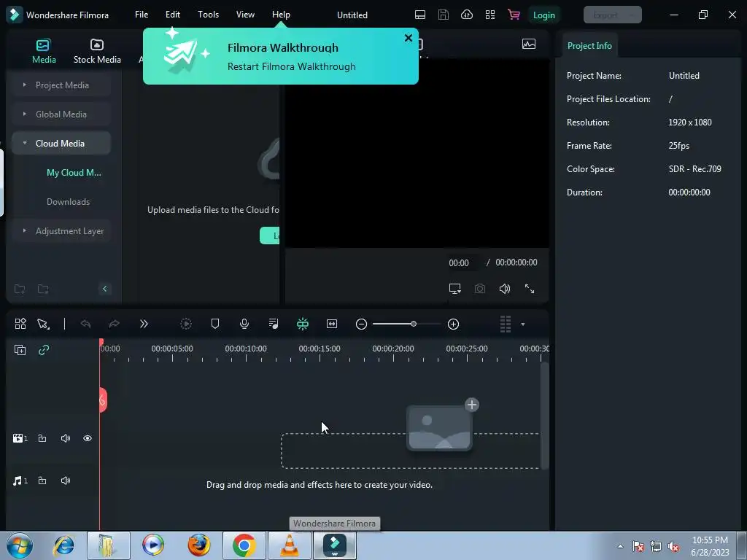Mute audio track 1

click(x=66, y=481)
